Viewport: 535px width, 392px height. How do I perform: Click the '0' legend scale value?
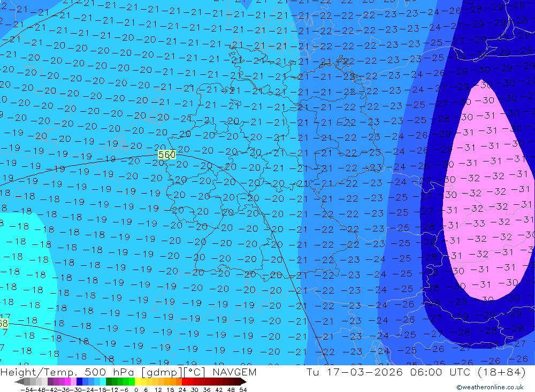pyautogui.click(x=136, y=390)
